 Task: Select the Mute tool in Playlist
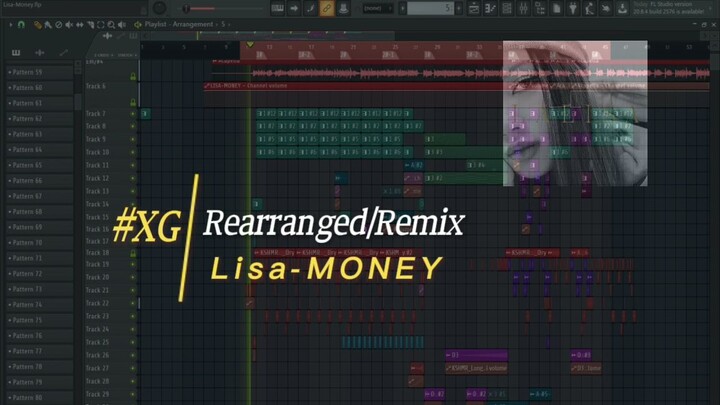(x=69, y=25)
